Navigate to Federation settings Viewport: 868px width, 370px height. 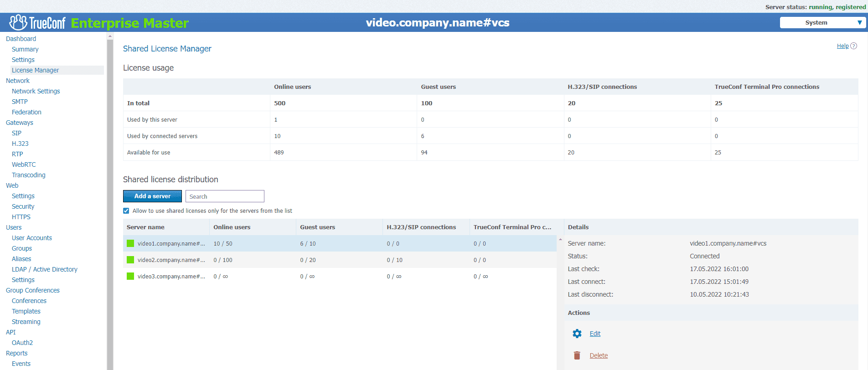(x=26, y=112)
